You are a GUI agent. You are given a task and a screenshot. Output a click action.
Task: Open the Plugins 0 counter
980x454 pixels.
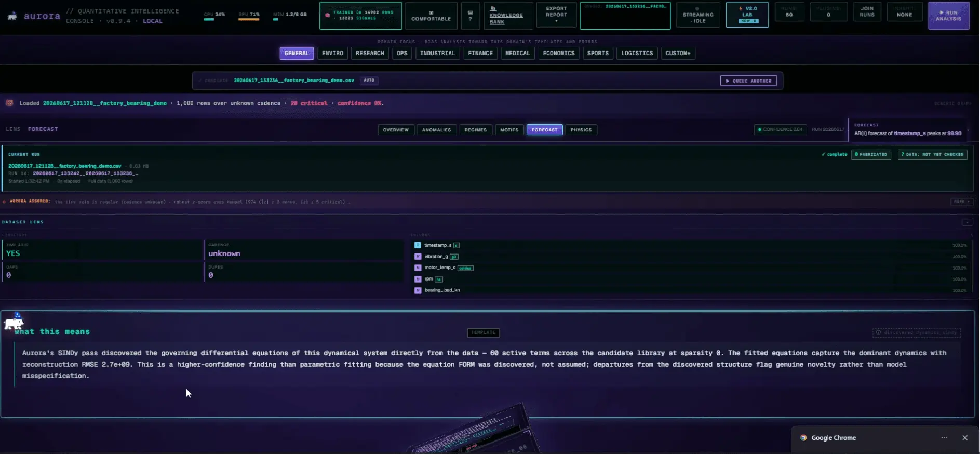(x=828, y=11)
